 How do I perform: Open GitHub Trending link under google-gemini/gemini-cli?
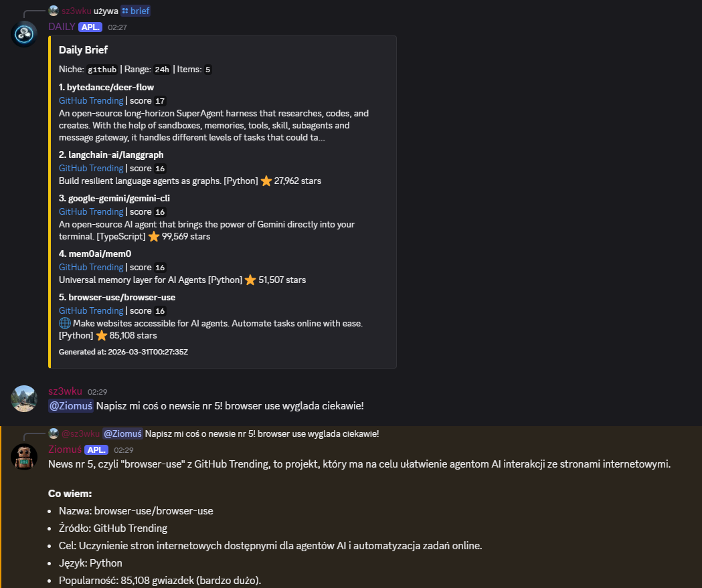91,211
